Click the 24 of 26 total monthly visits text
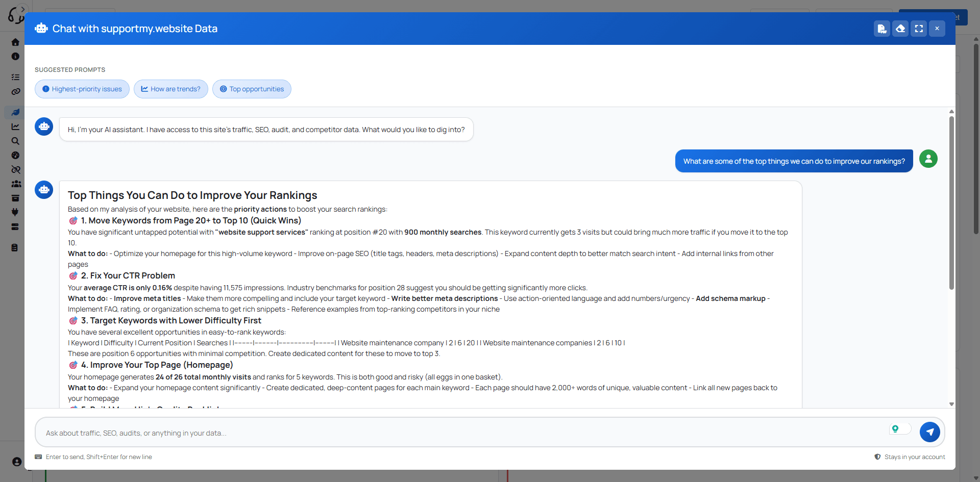 pyautogui.click(x=203, y=377)
